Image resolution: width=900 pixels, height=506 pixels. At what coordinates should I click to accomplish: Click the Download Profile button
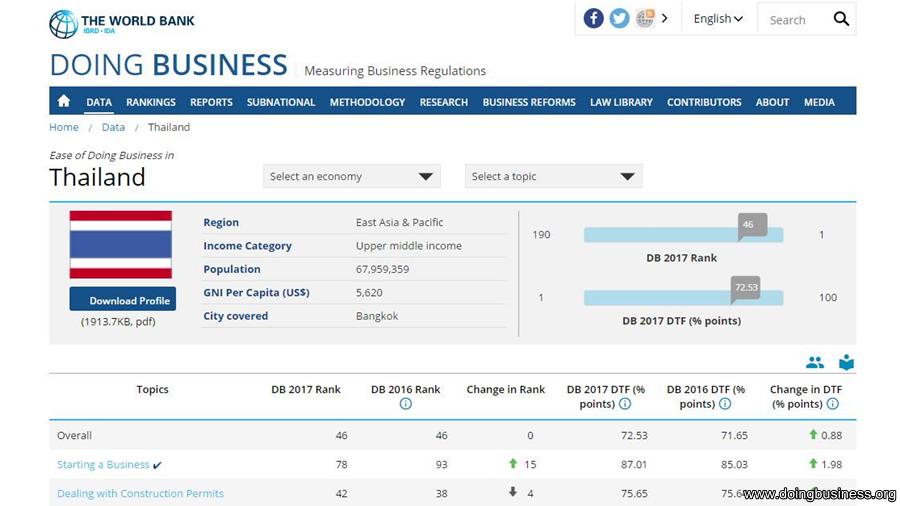[x=123, y=299]
